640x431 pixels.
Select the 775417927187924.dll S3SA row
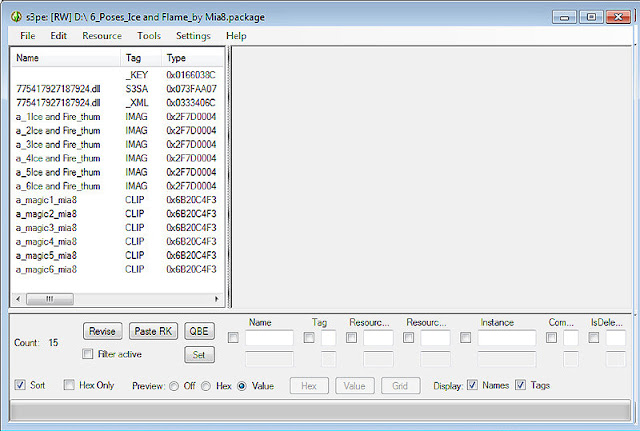[x=116, y=89]
